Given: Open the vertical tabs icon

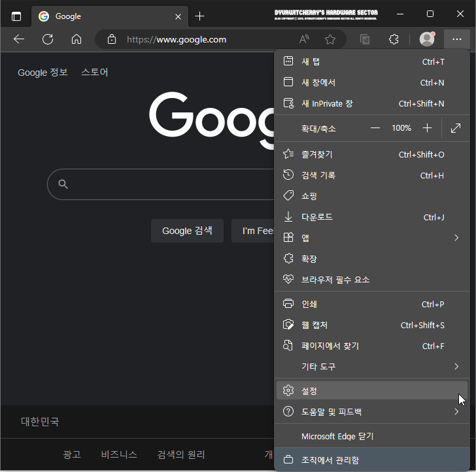Looking at the screenshot, I should (x=16, y=16).
